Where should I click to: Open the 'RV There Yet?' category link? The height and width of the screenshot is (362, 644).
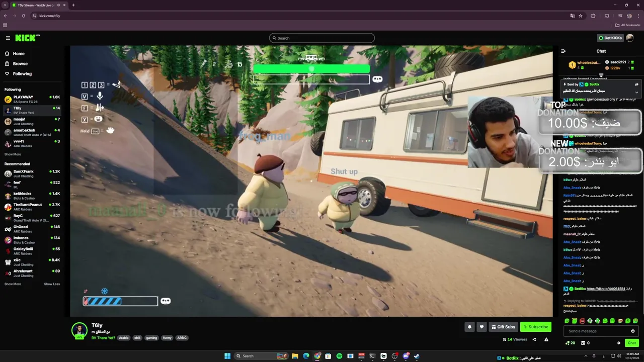click(x=103, y=338)
